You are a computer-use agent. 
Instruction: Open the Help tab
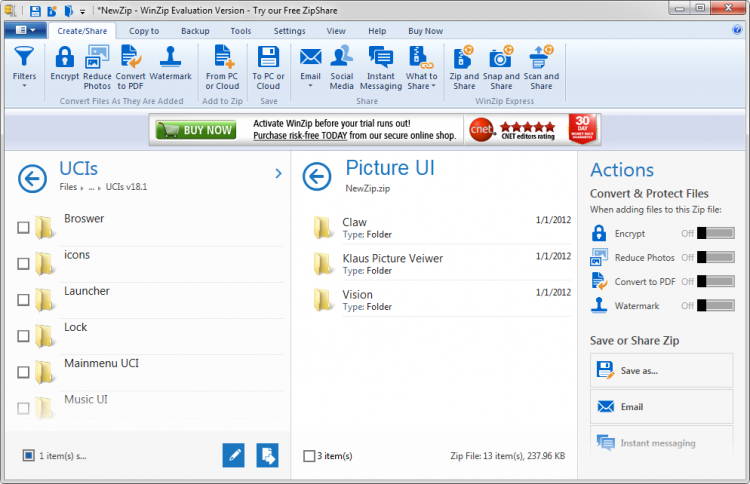pos(377,31)
